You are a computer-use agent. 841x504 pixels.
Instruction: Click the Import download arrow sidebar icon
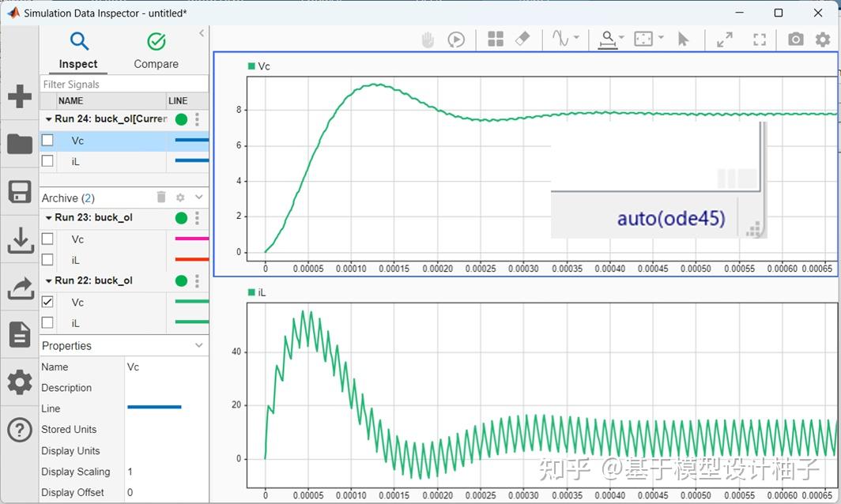(21, 240)
